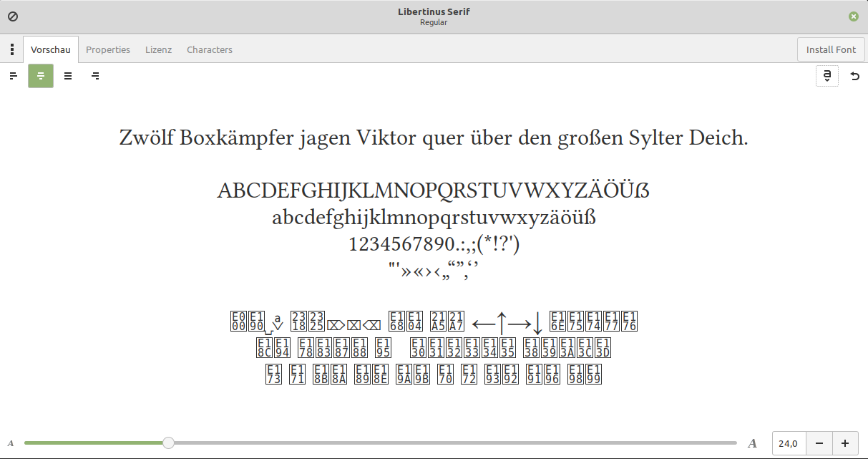
Task: Toggle the highlighted center-align preview button off
Action: pyautogui.click(x=41, y=76)
